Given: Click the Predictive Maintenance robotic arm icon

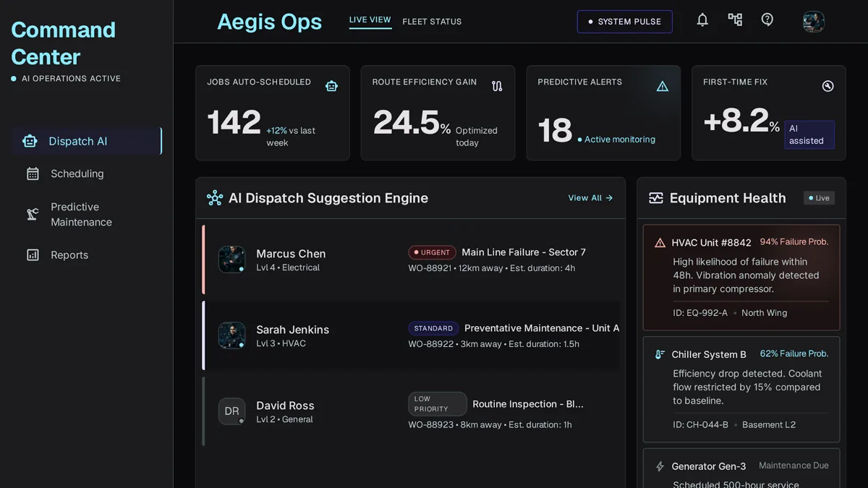Looking at the screenshot, I should coord(33,214).
